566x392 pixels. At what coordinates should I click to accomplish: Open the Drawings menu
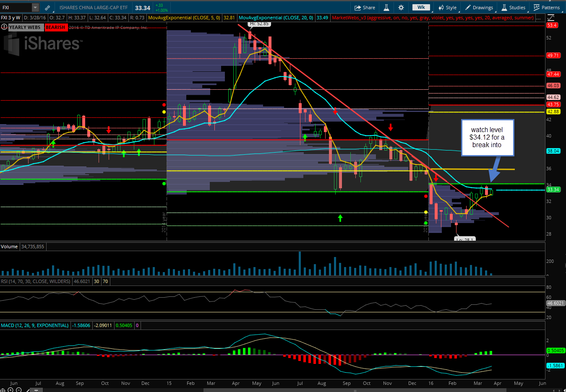click(479, 8)
